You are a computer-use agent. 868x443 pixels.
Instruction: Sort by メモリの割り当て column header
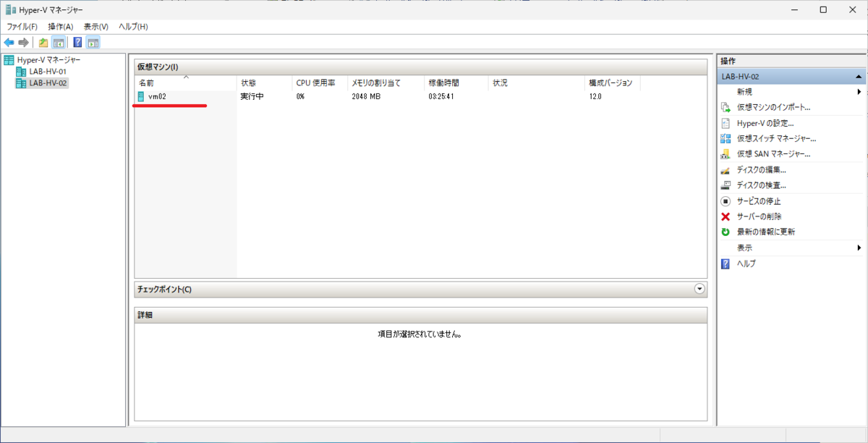[x=386, y=83]
